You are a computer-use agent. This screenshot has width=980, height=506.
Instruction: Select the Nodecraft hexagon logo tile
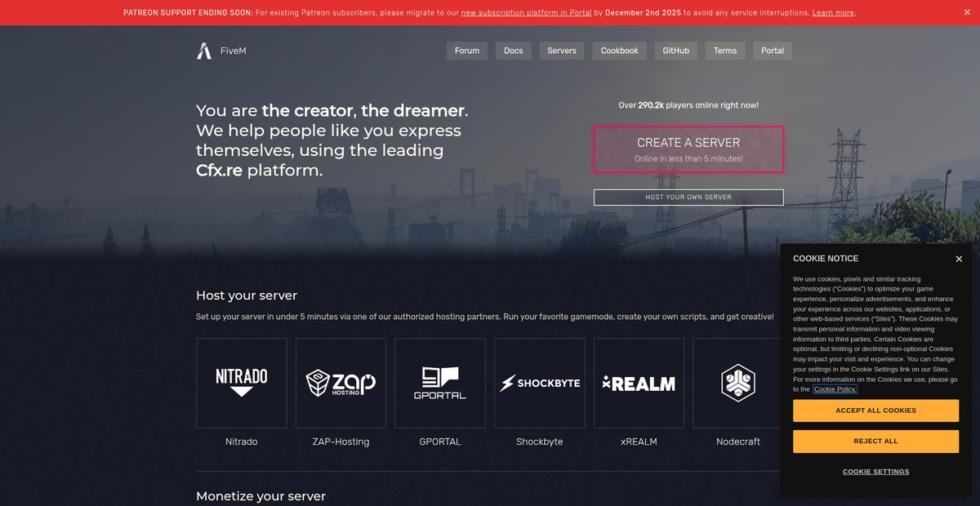point(737,384)
